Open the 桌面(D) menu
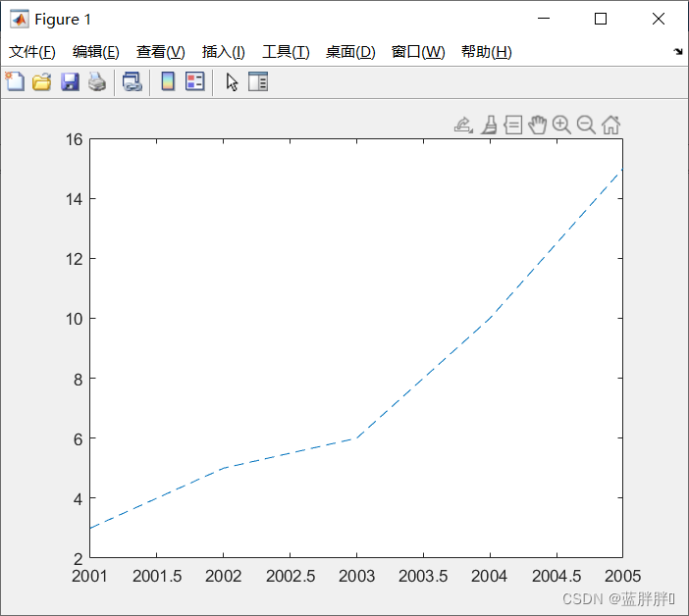Viewport: 689px width, 616px height. [350, 52]
